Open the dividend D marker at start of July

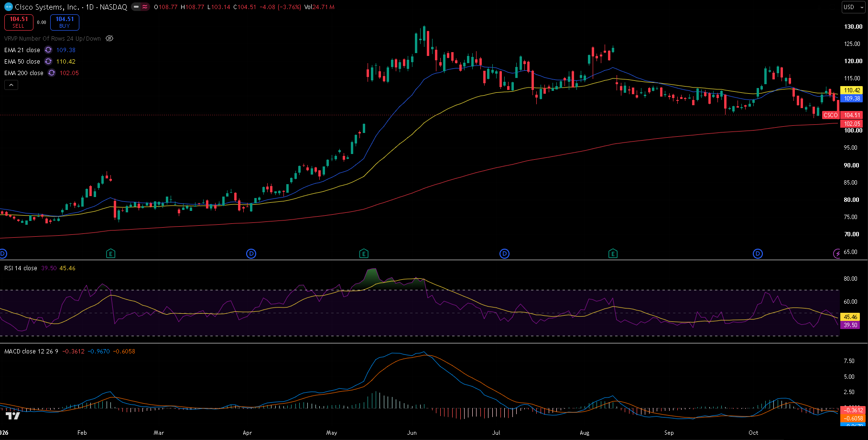click(x=504, y=253)
